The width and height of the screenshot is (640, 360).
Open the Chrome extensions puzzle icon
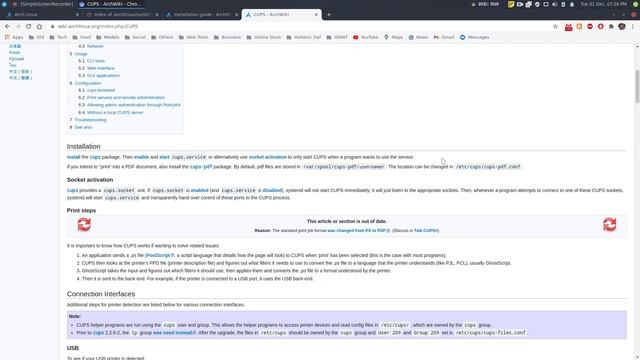tap(611, 26)
